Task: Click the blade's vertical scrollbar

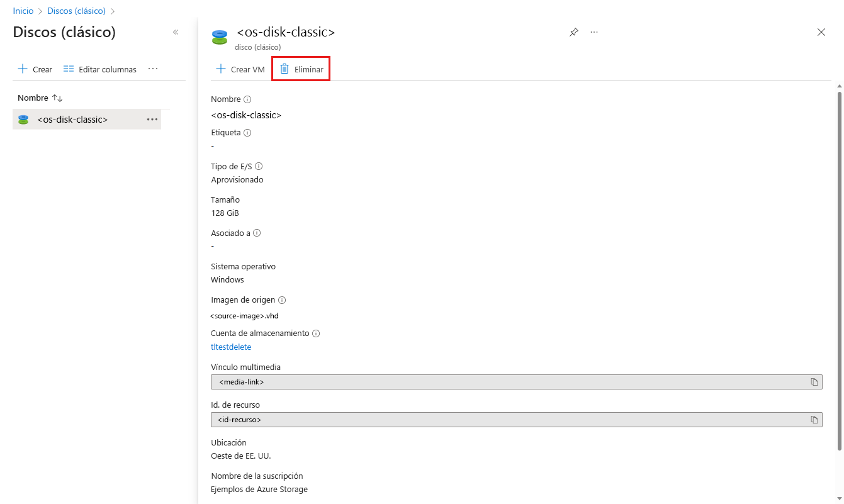Action: pos(839,271)
